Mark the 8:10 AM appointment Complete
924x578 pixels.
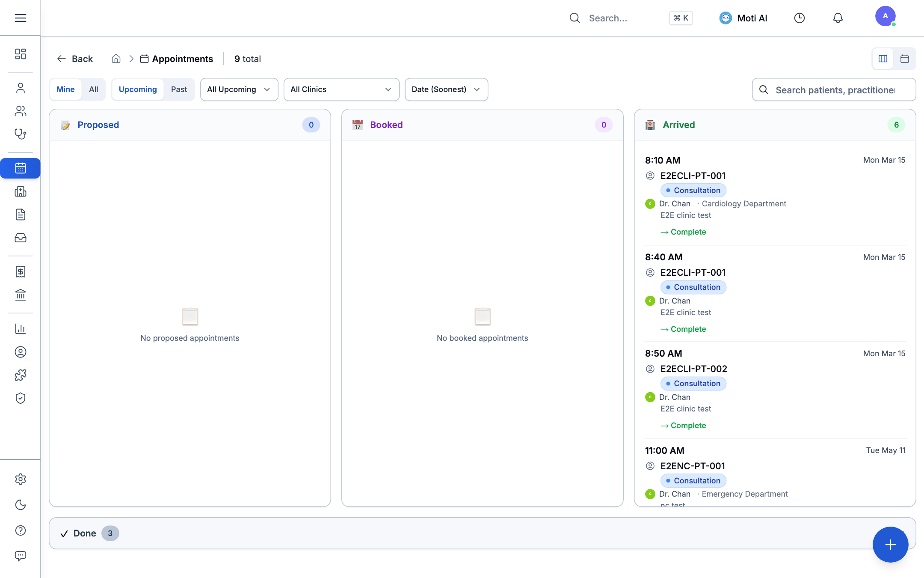pos(683,232)
